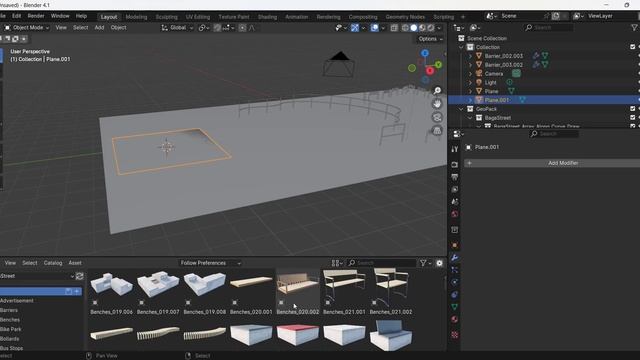Open the Texture properties tab

(454, 335)
